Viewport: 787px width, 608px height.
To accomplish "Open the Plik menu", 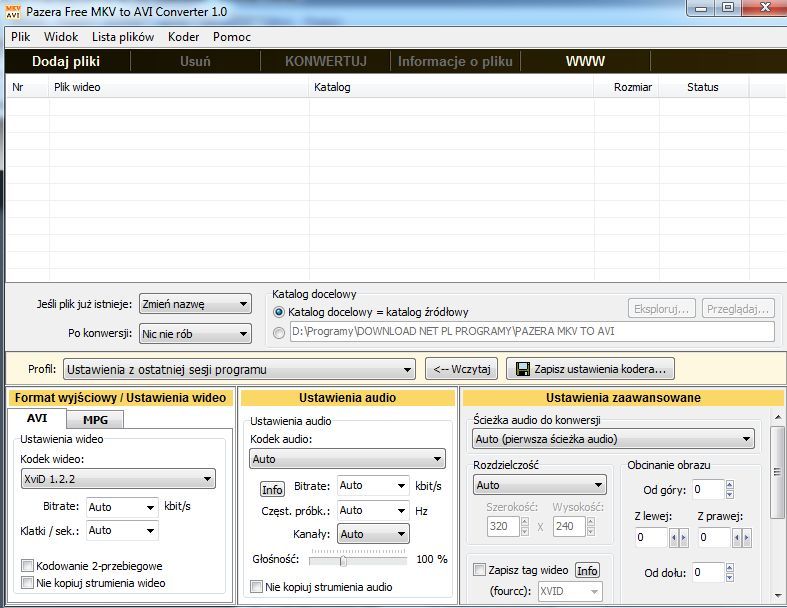I will (x=21, y=37).
